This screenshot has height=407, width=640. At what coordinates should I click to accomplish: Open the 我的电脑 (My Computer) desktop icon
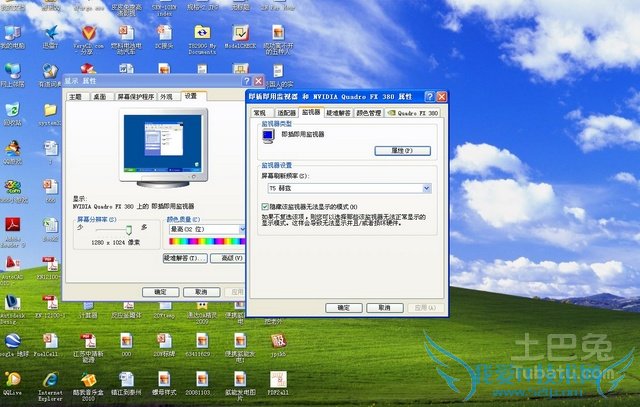(x=12, y=35)
